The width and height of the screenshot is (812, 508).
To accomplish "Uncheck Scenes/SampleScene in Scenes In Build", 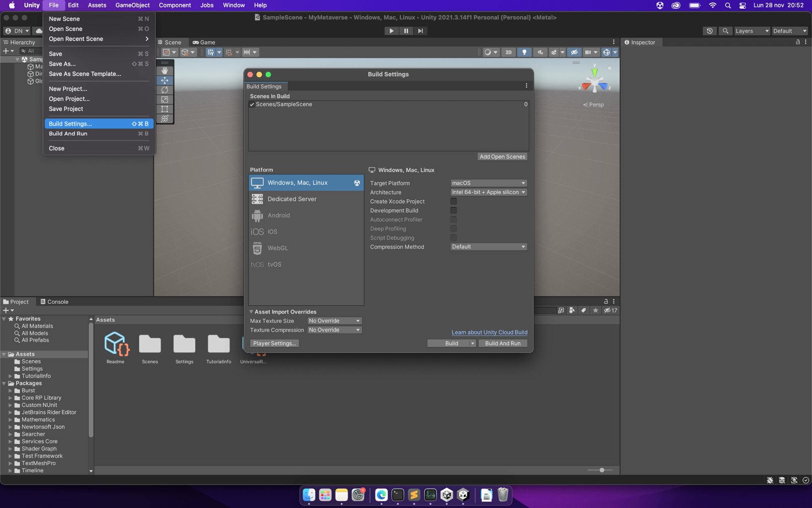I will pos(252,104).
